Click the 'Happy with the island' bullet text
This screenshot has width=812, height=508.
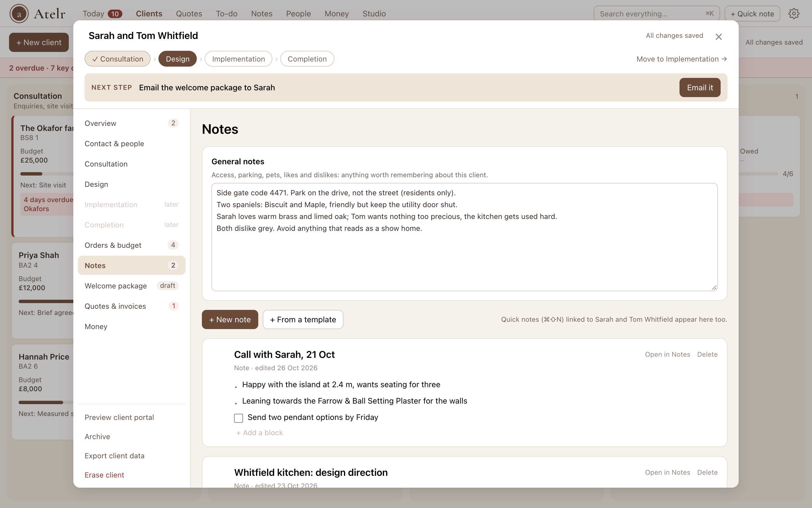pos(341,385)
